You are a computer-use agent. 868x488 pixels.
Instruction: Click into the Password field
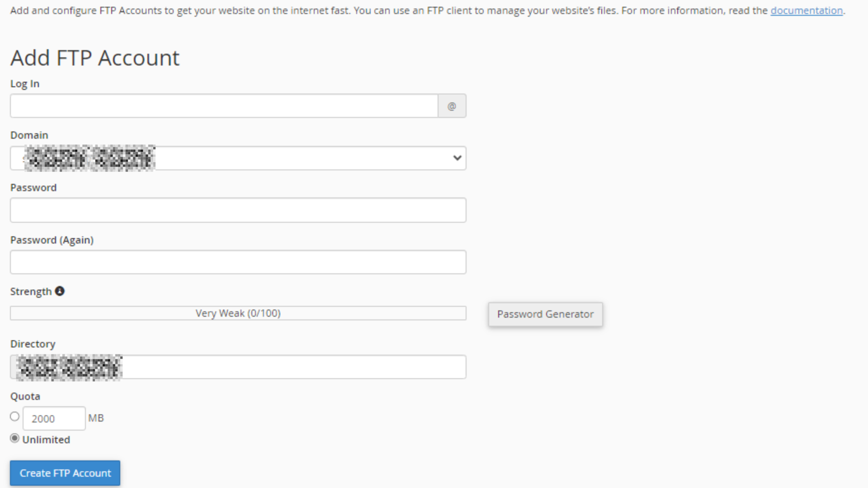(238, 210)
